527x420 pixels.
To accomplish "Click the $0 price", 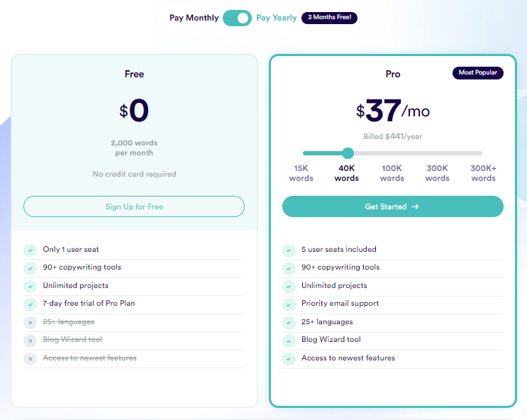I will coord(134,110).
